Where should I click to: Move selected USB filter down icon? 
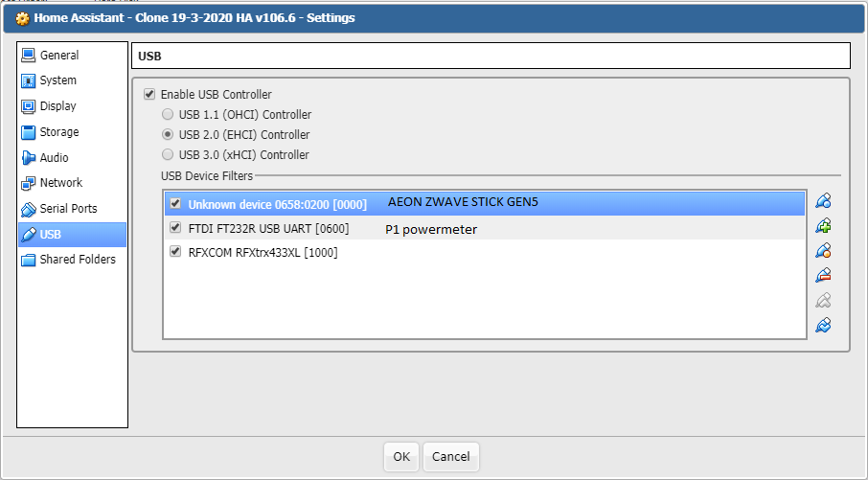point(823,325)
